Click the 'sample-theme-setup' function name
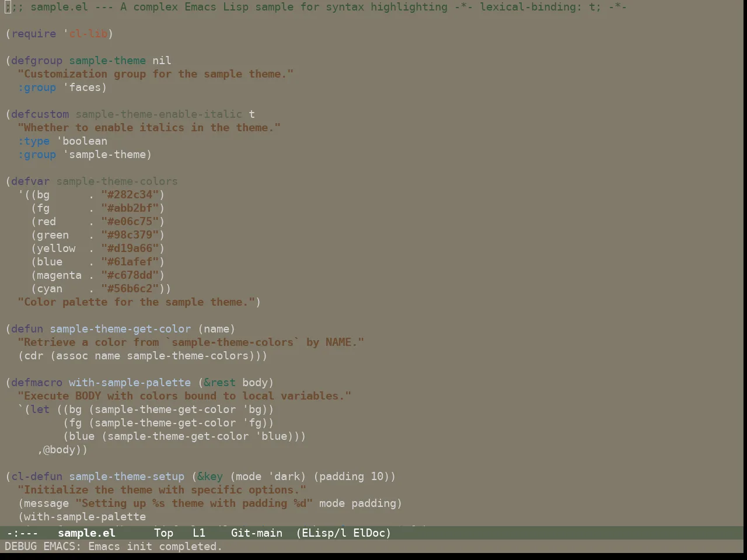The width and height of the screenshot is (747, 560). pos(127,477)
